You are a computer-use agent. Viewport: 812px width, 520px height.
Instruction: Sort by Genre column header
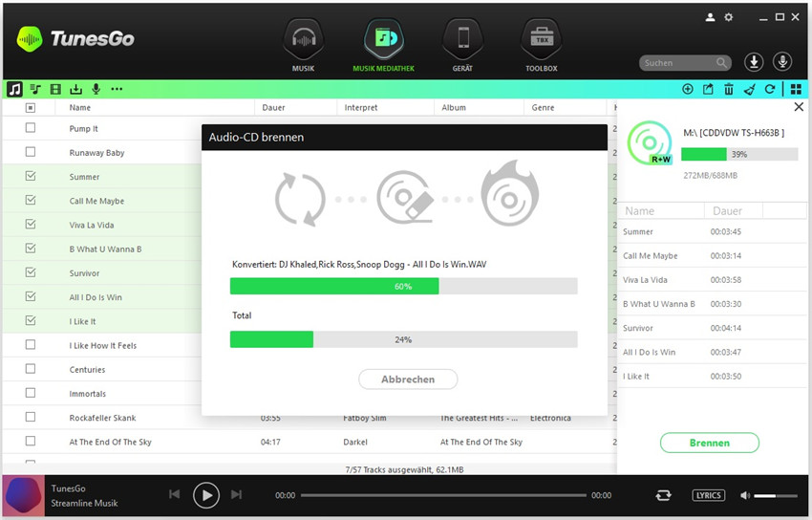tap(543, 108)
